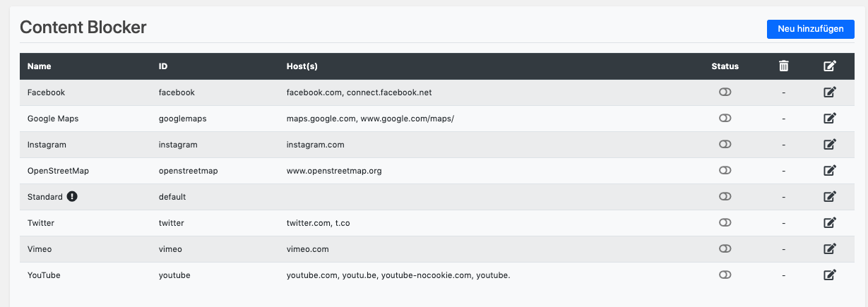Edit the Standard default blocker entry
Viewport: 868px width, 307px height.
(830, 197)
